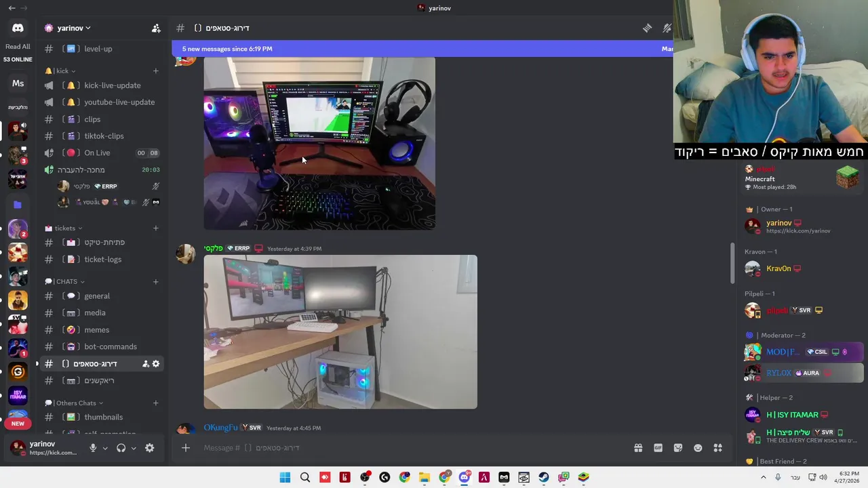Click invite people icon beside yarinov header
Screen dimensions: 868x488
pyautogui.click(x=156, y=28)
